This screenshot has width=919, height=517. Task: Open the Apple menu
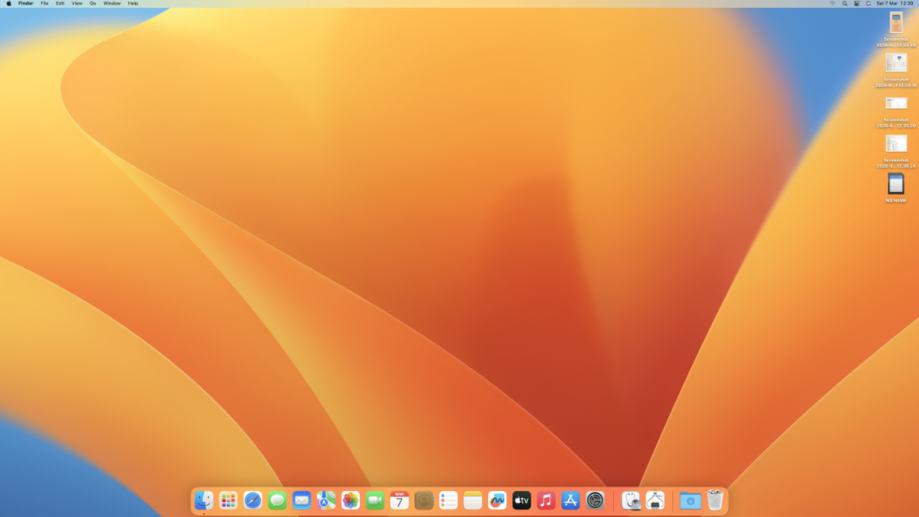tap(9, 4)
